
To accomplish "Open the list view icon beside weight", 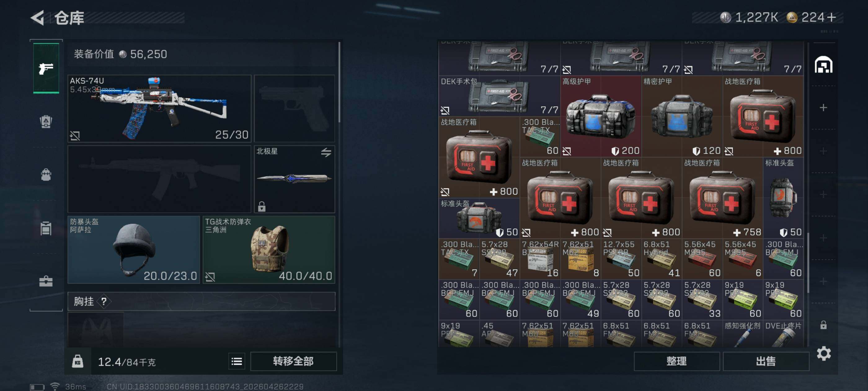I will [237, 362].
